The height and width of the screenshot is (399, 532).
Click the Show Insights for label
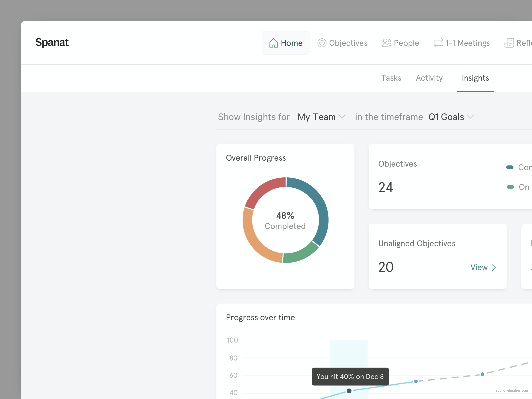click(254, 117)
